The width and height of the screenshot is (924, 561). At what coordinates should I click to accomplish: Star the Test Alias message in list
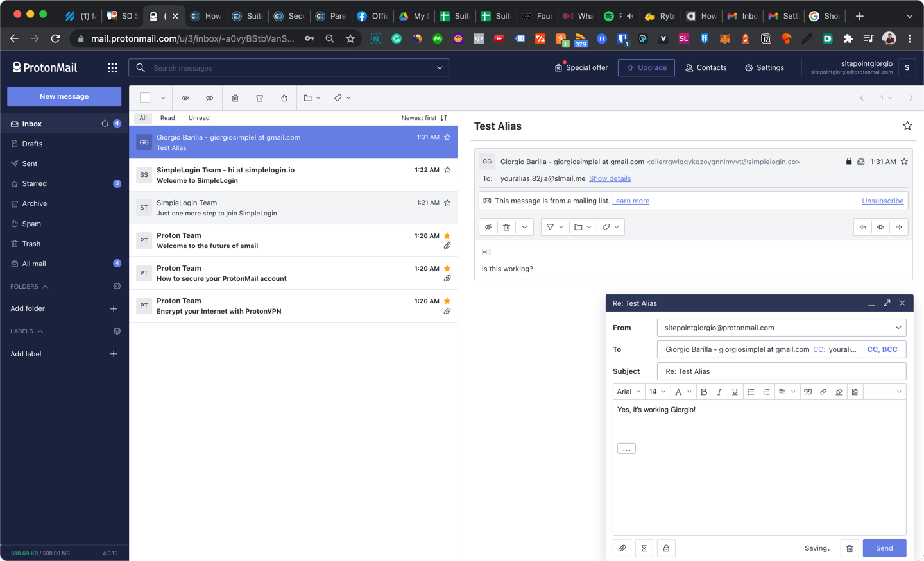(x=447, y=137)
